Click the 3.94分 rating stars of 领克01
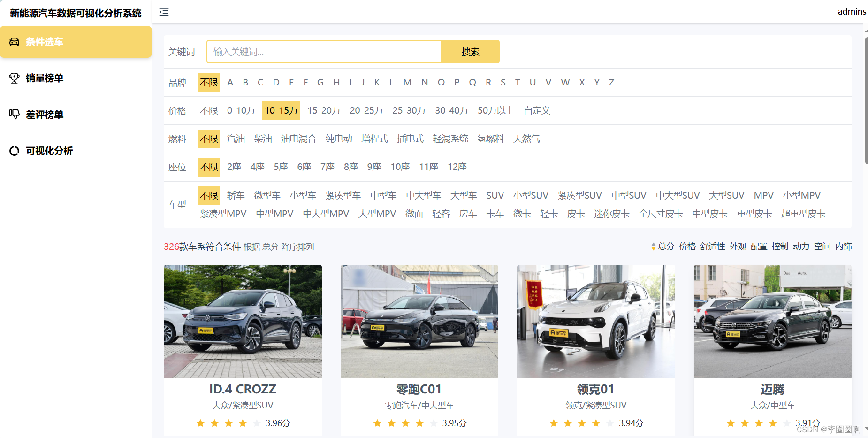The height and width of the screenshot is (438, 868). click(582, 423)
